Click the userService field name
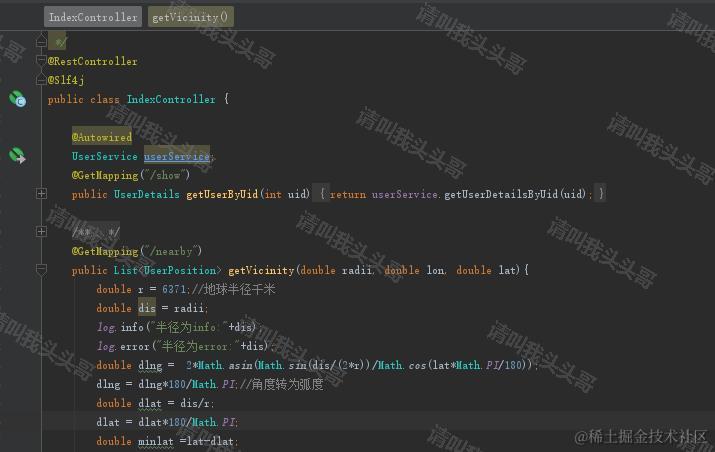 [x=177, y=156]
